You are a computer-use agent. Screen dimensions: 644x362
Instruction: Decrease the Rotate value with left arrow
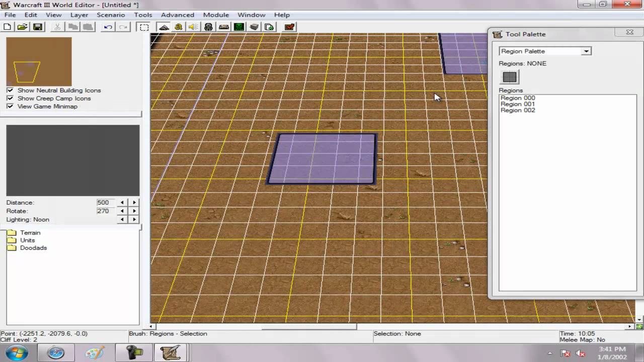[x=122, y=211]
